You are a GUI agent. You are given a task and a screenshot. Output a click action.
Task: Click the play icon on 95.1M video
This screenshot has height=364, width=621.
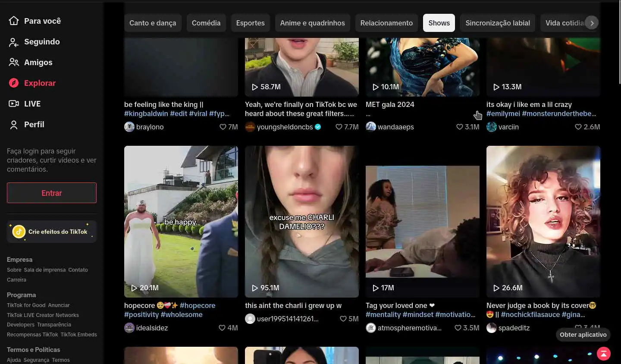tap(255, 288)
